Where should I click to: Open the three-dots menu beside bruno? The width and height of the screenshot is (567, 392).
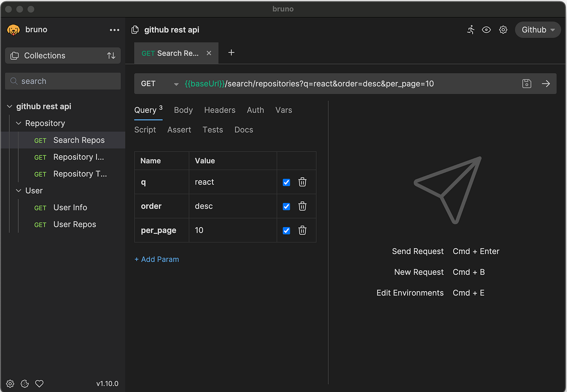[x=115, y=30]
